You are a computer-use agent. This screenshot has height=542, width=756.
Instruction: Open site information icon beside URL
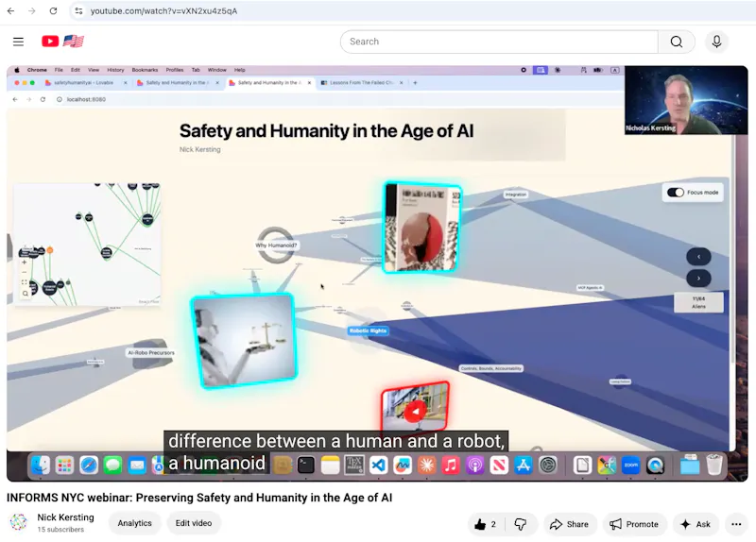[79, 10]
